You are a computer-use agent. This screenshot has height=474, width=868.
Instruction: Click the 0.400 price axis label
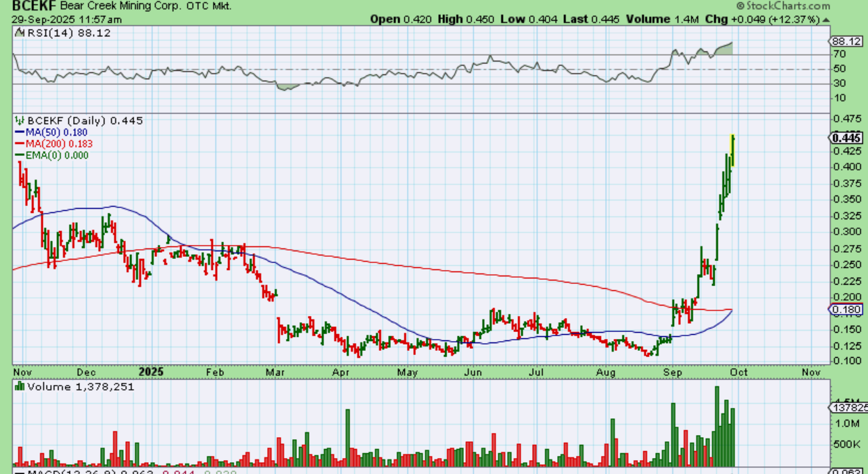click(846, 166)
